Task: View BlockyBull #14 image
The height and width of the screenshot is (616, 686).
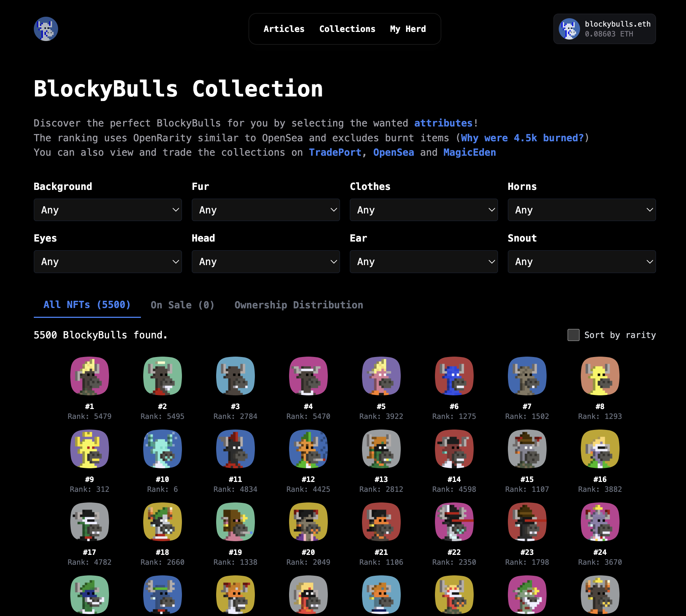Action: (454, 449)
